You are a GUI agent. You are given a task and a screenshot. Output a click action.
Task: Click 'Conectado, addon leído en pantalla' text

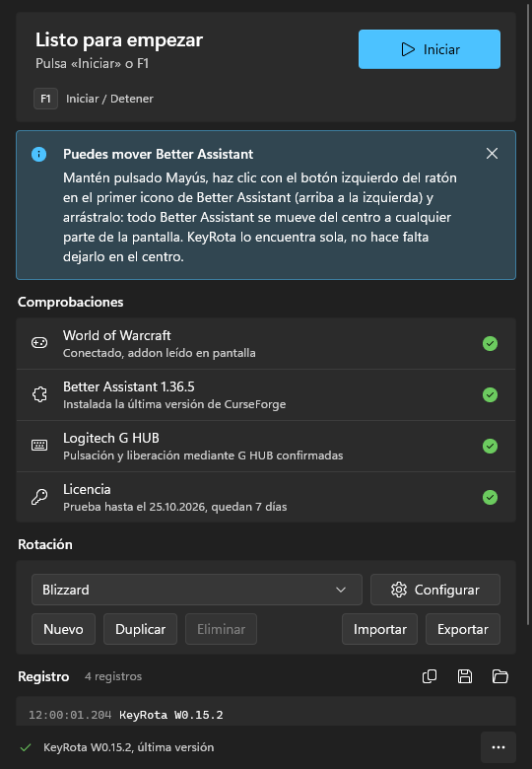pos(160,353)
